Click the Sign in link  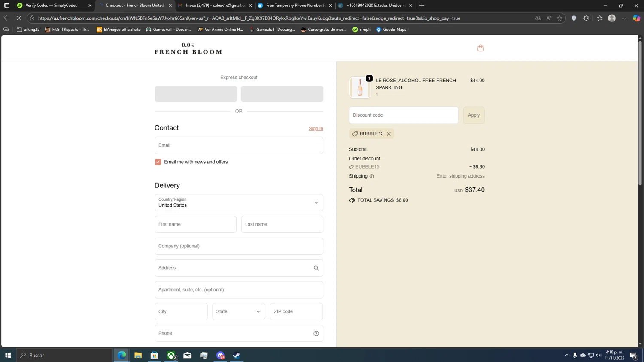(x=316, y=129)
